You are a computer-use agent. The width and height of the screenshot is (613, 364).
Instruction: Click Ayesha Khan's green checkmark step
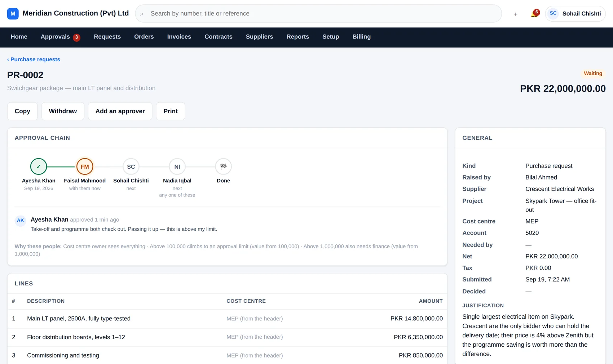click(39, 167)
